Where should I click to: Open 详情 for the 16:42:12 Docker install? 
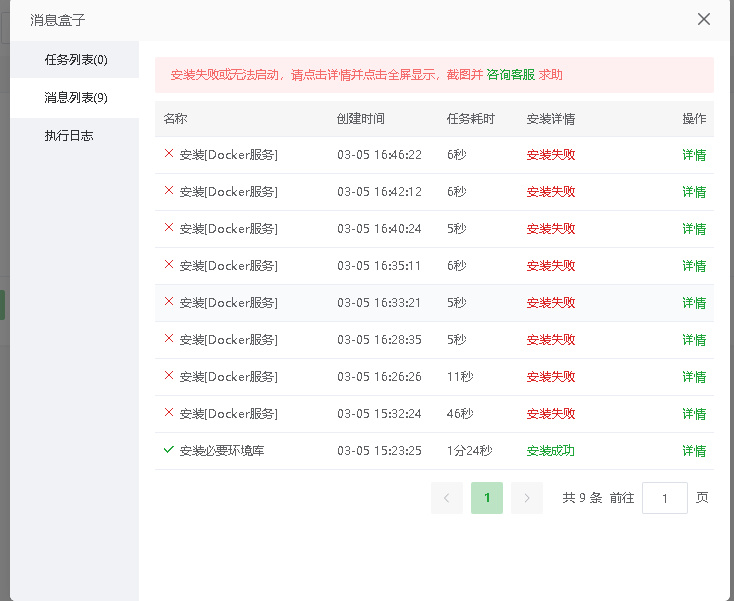tap(694, 192)
